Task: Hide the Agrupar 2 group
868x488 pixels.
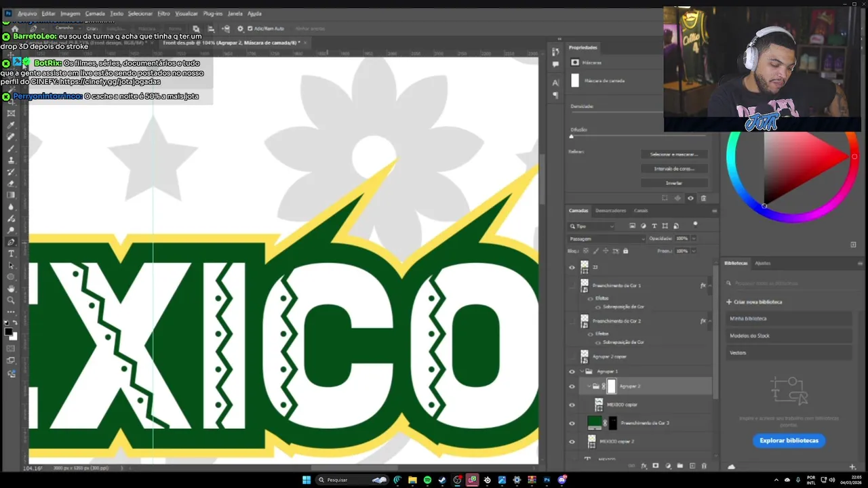Action: 572,386
